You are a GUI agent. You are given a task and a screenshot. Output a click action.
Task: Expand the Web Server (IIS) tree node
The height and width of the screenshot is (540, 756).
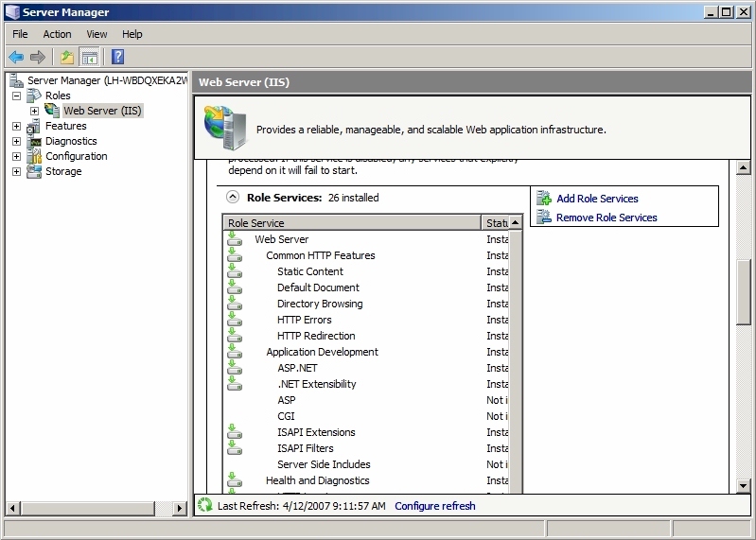(x=34, y=111)
